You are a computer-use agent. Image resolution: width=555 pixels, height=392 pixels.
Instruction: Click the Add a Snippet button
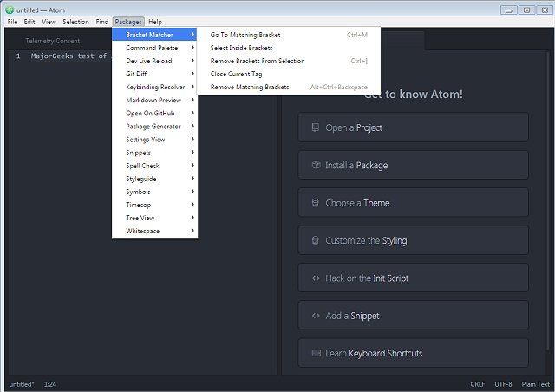[x=413, y=316]
